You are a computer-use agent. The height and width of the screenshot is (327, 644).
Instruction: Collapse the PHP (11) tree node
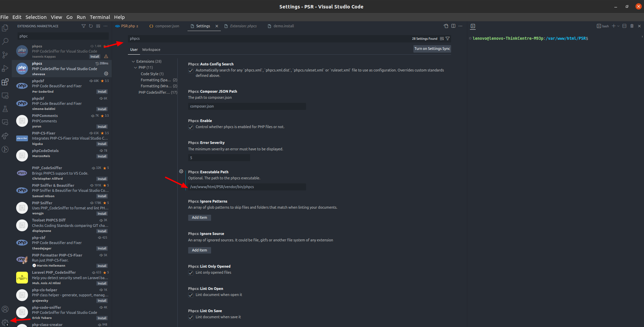click(136, 67)
